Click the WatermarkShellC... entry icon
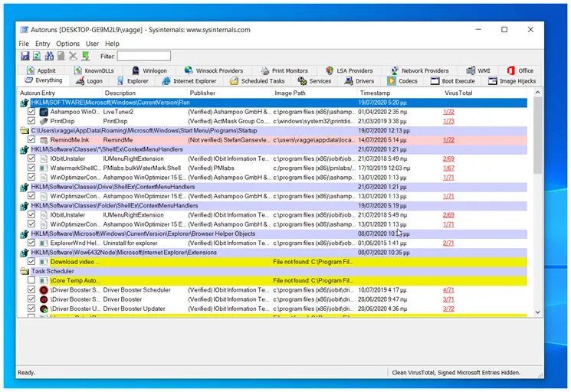This screenshot has height=392, width=571. (x=44, y=168)
